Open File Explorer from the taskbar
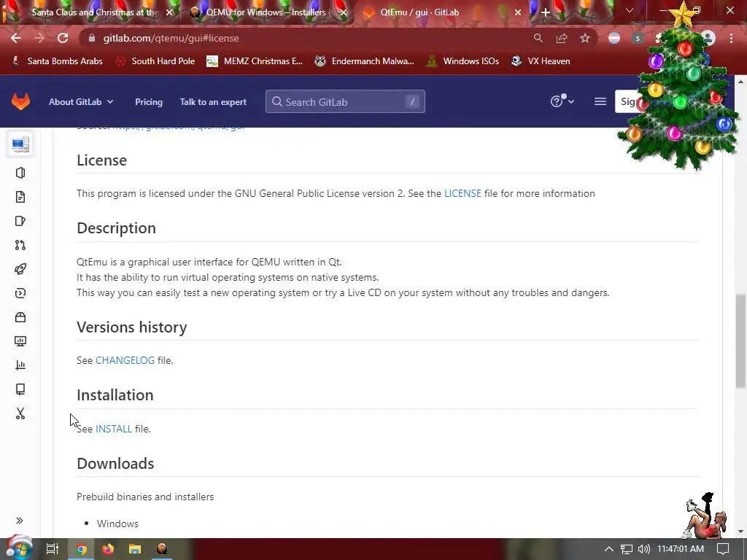This screenshot has width=747, height=560. 135,549
